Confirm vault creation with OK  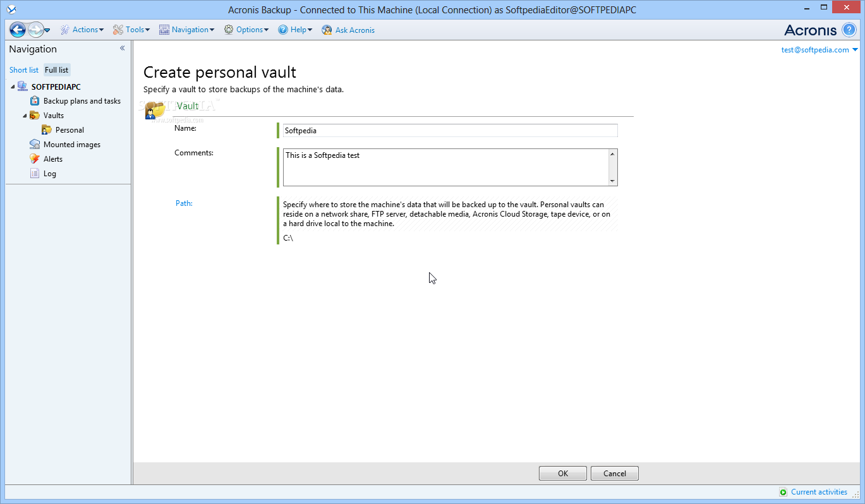tap(563, 474)
